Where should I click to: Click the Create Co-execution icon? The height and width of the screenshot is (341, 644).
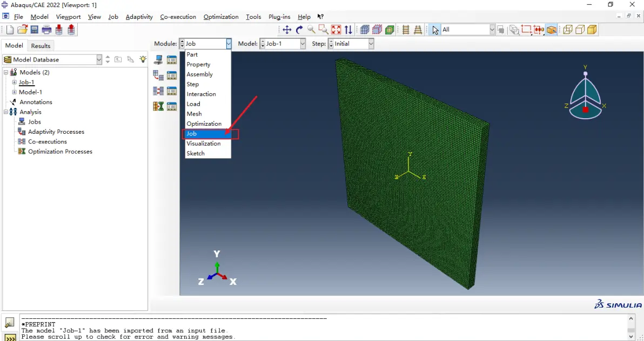158,91
